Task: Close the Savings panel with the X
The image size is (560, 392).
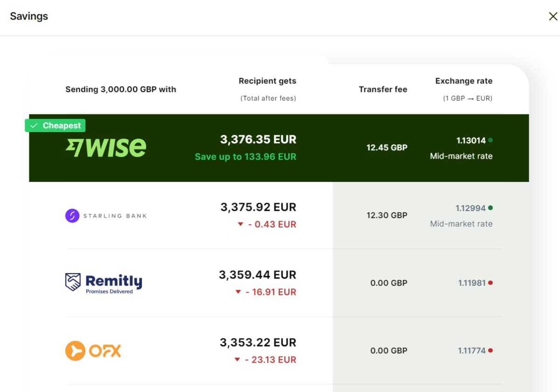Action: [553, 16]
